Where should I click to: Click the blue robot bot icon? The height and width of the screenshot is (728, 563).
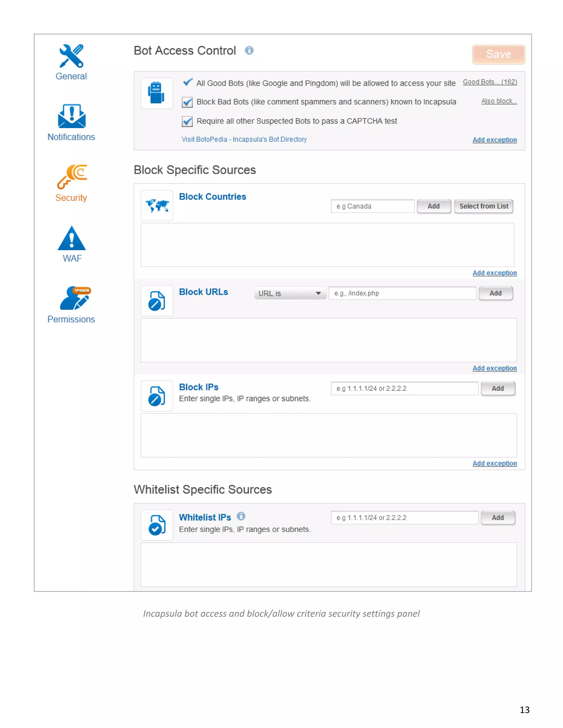point(156,93)
